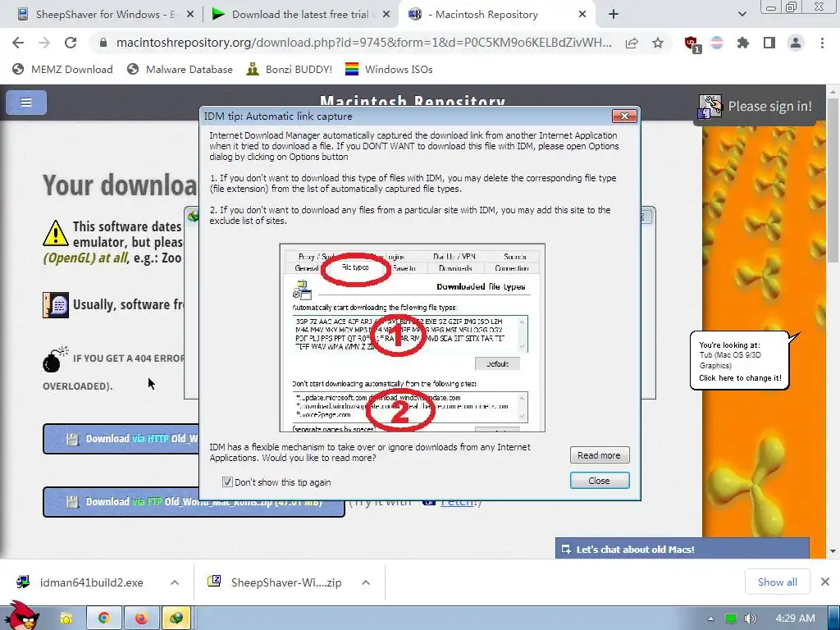
Task: Open the tab search dropdown arrow
Action: tap(742, 15)
